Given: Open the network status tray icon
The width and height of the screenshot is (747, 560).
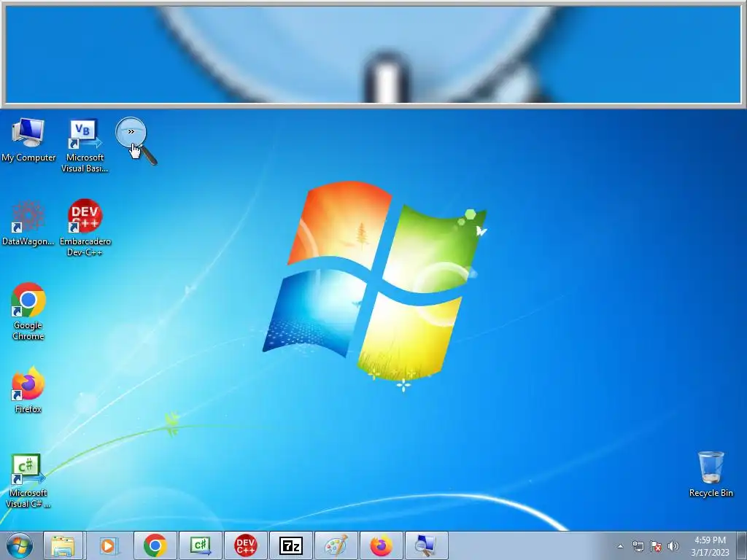Looking at the screenshot, I should pyautogui.click(x=638, y=546).
